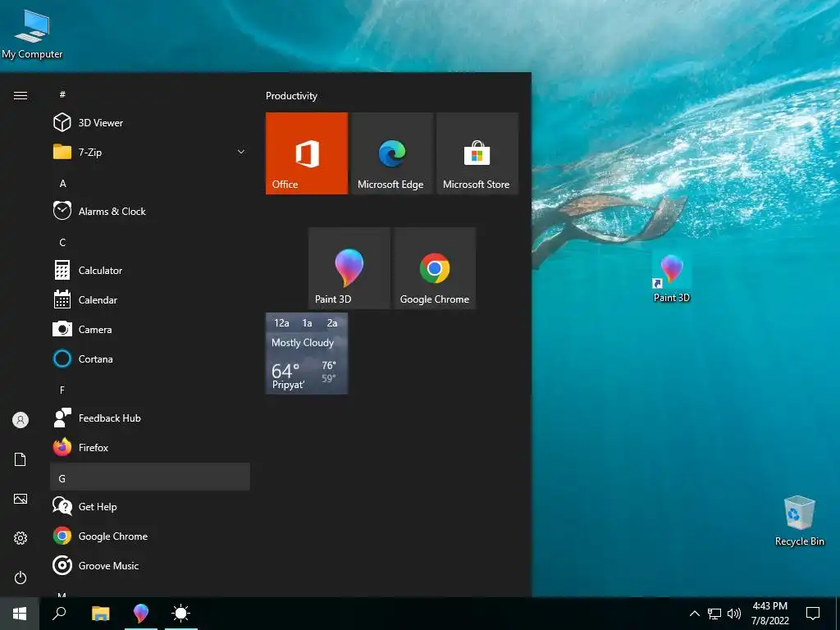
Task: Open the user account icon
Action: 21,420
